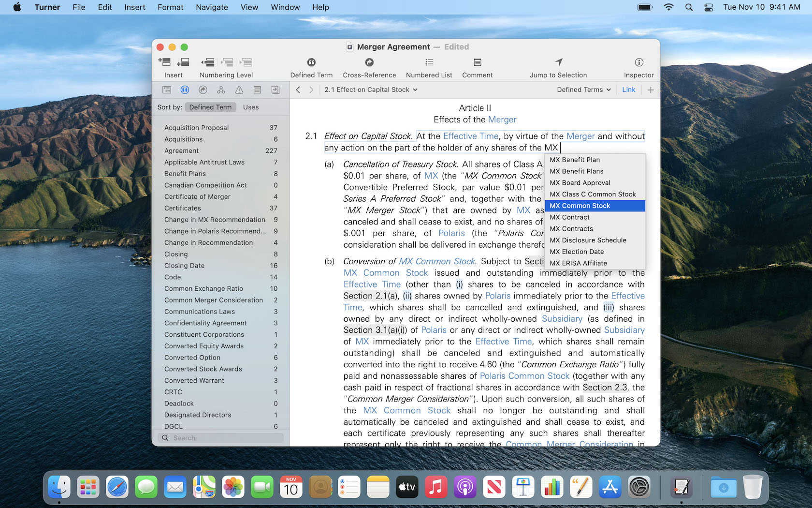The width and height of the screenshot is (812, 508).
Task: Select Common Exchange Ratio term
Action: point(220,288)
